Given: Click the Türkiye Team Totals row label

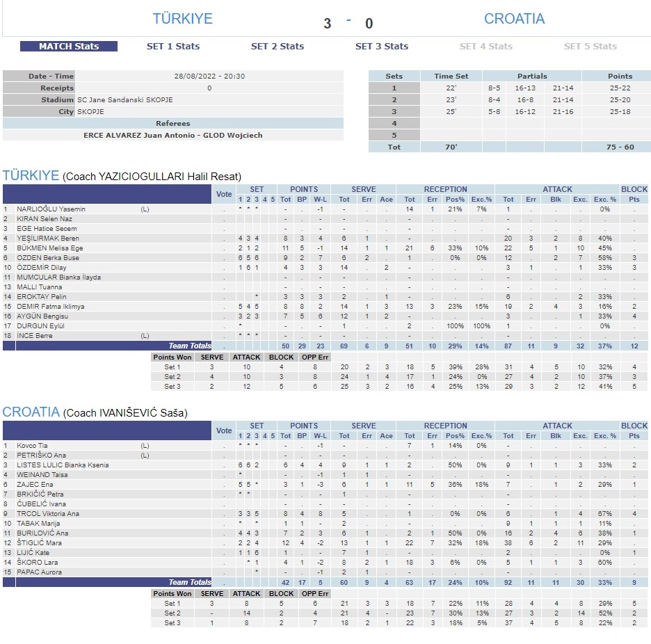Looking at the screenshot, I should pyautogui.click(x=190, y=346).
